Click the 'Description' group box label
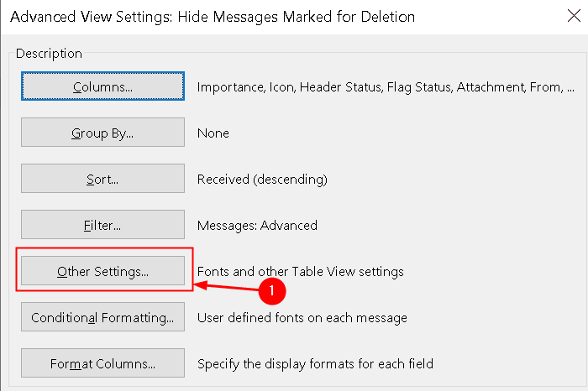This screenshot has width=588, height=391. [49, 54]
